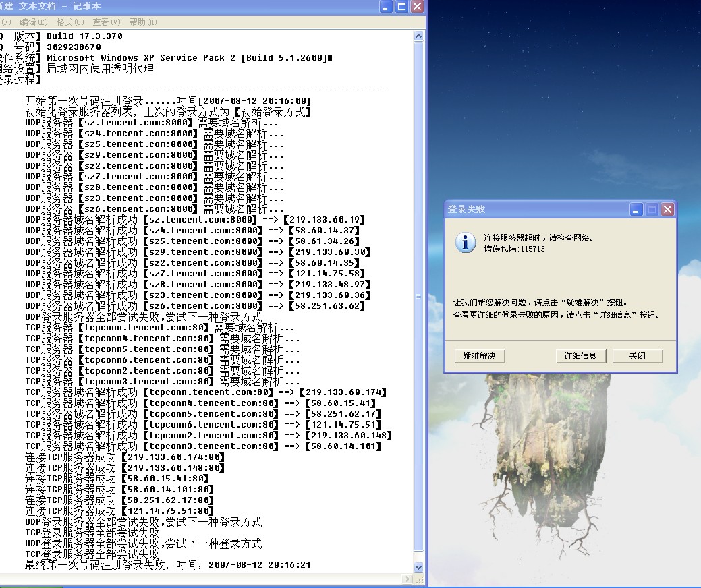Click the IP address 219.133.60.30

pyautogui.click(x=330, y=252)
